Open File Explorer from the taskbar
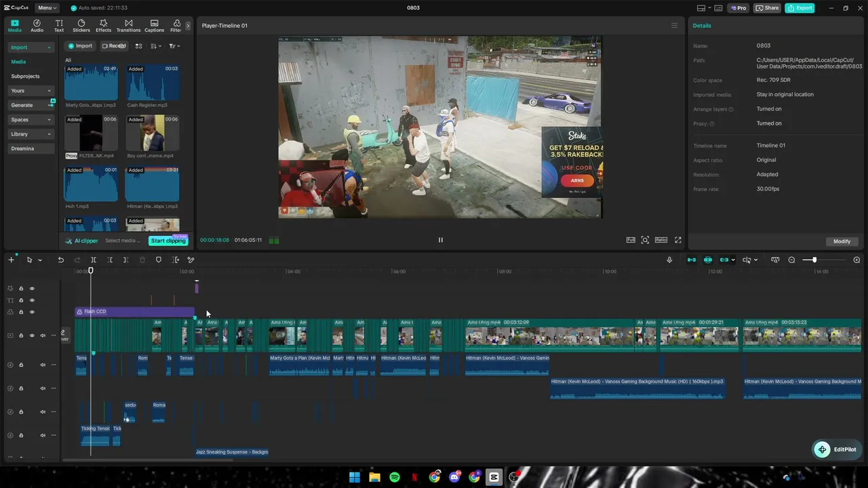 (x=374, y=477)
